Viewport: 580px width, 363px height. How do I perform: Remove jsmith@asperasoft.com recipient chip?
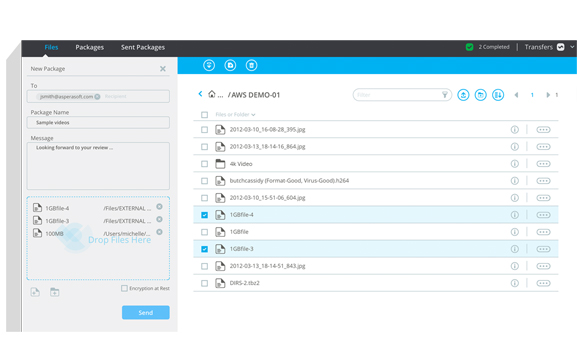click(x=97, y=97)
